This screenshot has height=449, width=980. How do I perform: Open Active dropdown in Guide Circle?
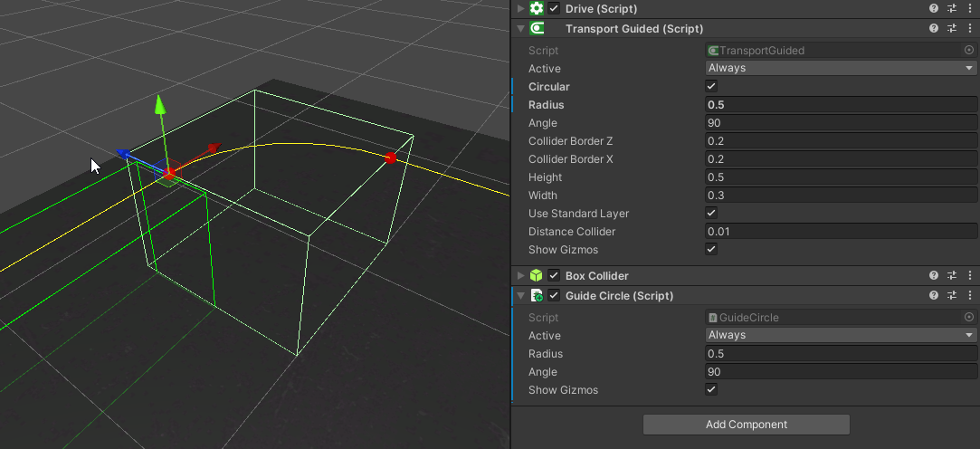pyautogui.click(x=841, y=336)
